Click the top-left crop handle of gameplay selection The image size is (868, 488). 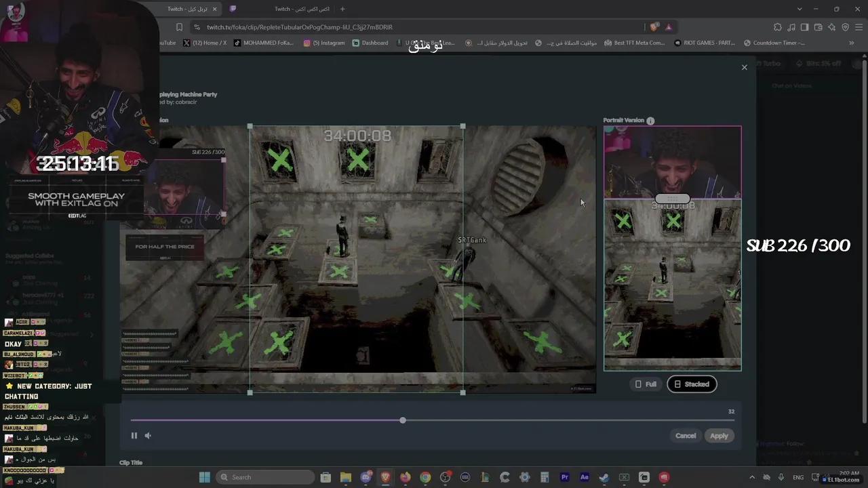(x=250, y=126)
